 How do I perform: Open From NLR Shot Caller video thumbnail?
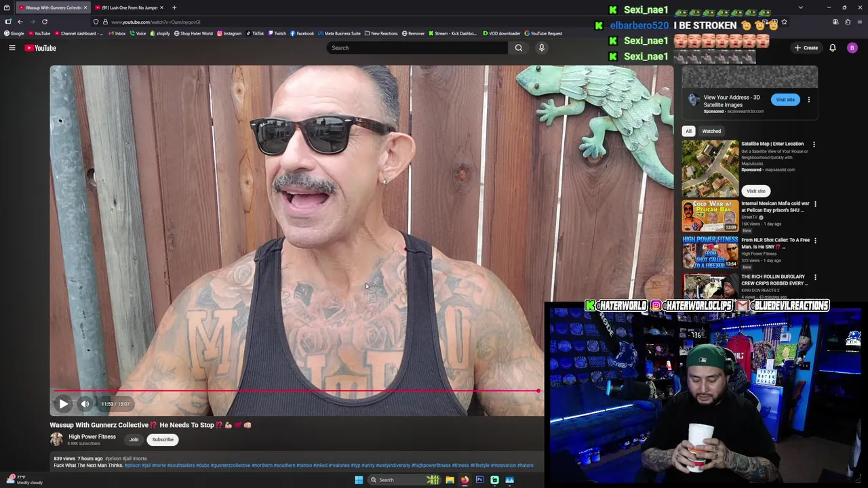[710, 253]
